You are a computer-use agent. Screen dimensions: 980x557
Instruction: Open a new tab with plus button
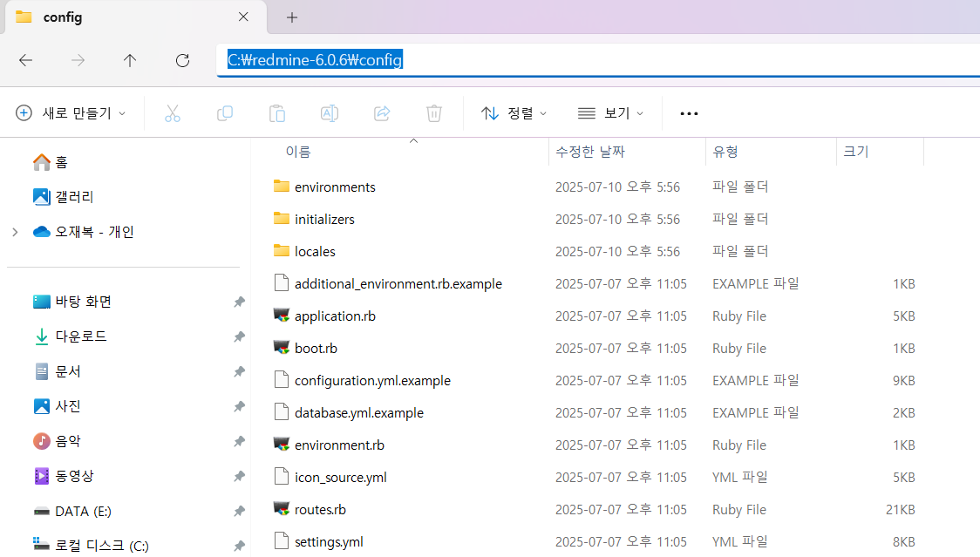point(292,17)
